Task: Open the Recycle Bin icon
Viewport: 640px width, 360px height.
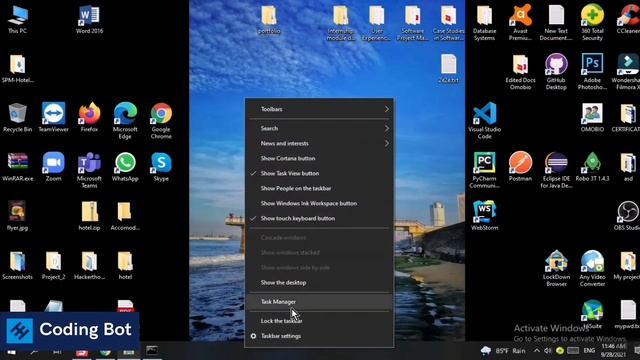Action: point(18,118)
